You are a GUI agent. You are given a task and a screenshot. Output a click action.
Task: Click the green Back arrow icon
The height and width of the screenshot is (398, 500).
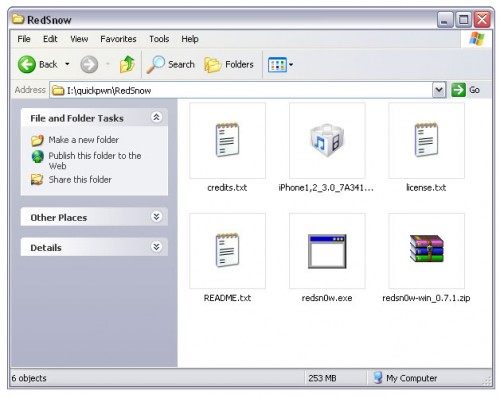(27, 64)
